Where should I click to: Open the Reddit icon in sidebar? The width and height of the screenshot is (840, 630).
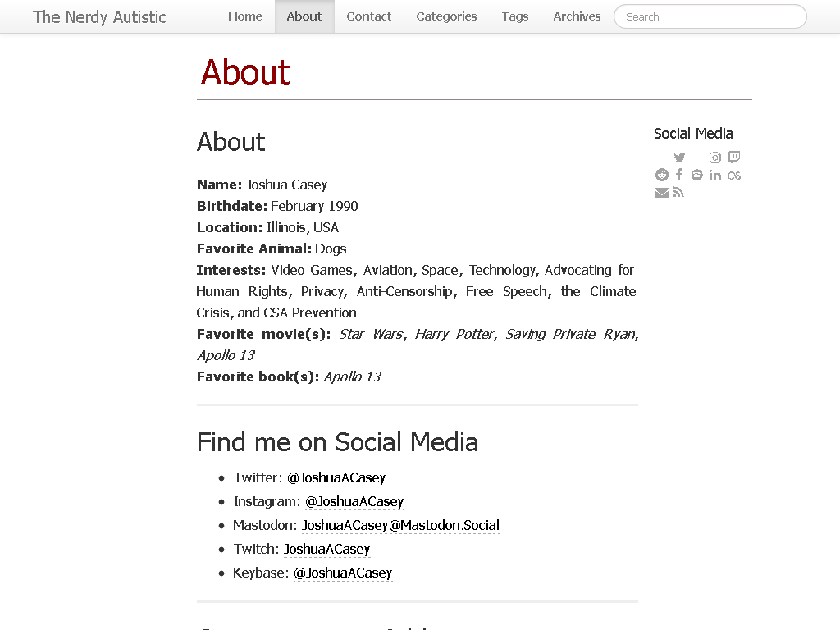(x=662, y=176)
